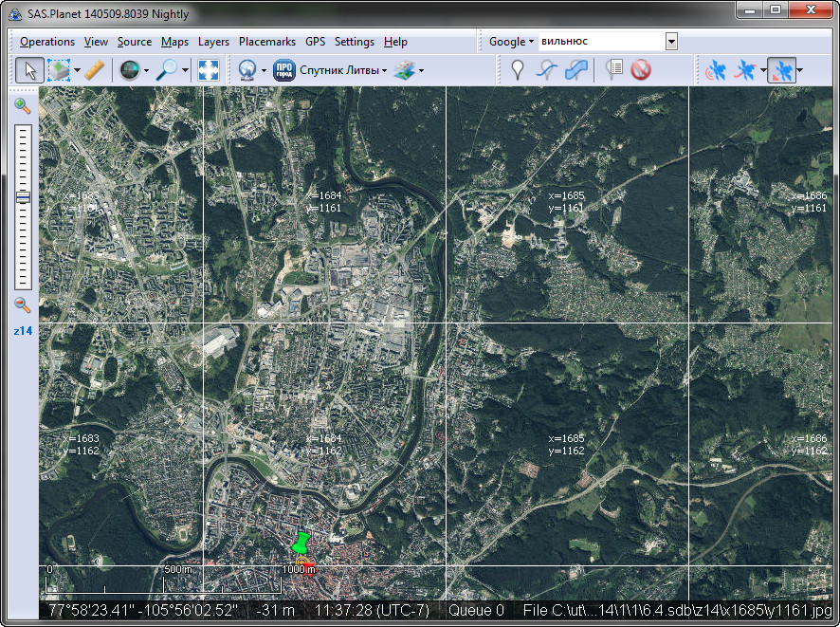Click the zoom in magnifier icon
This screenshot has height=627, width=840.
(x=23, y=106)
